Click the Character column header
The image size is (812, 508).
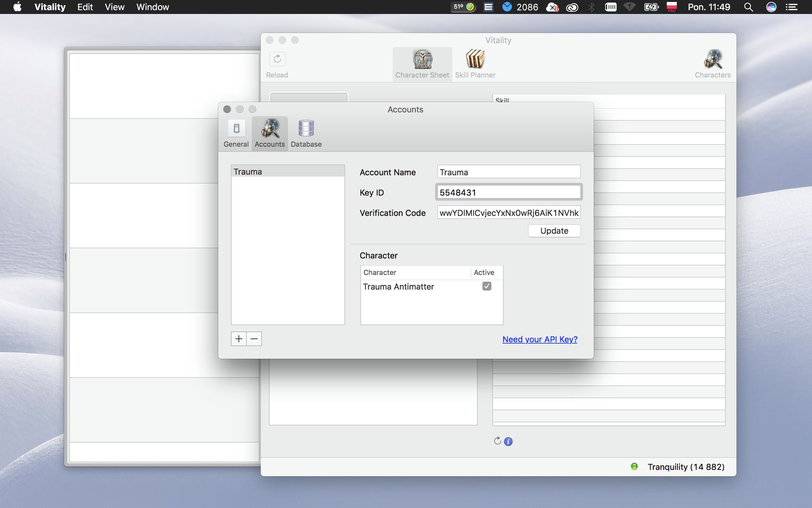(x=415, y=273)
